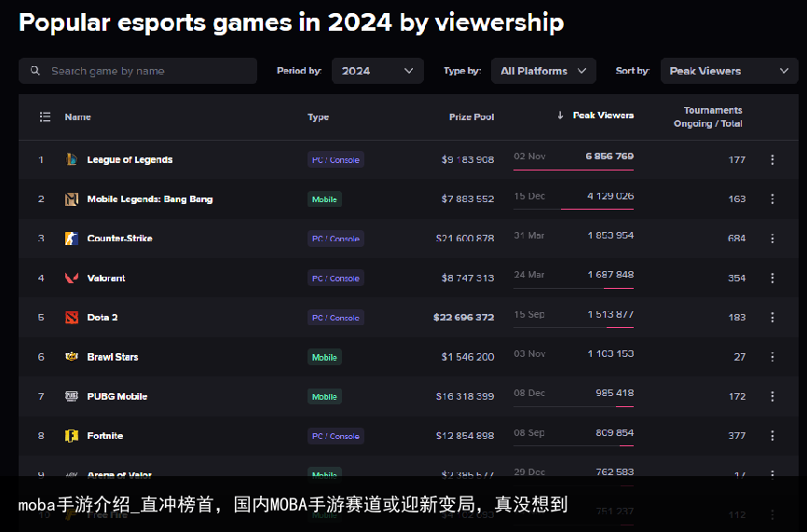Click Fortnite tournaments total 377
Image resolution: width=807 pixels, height=532 pixels.
click(736, 436)
